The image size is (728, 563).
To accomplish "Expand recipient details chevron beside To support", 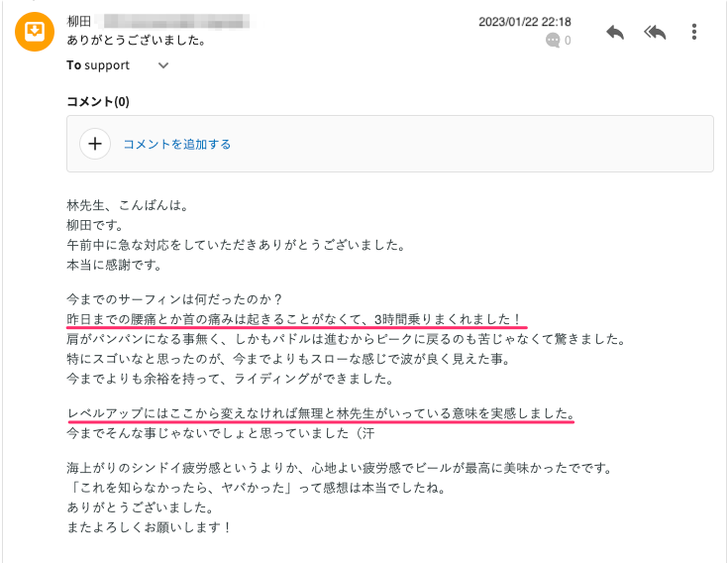I will 163,65.
